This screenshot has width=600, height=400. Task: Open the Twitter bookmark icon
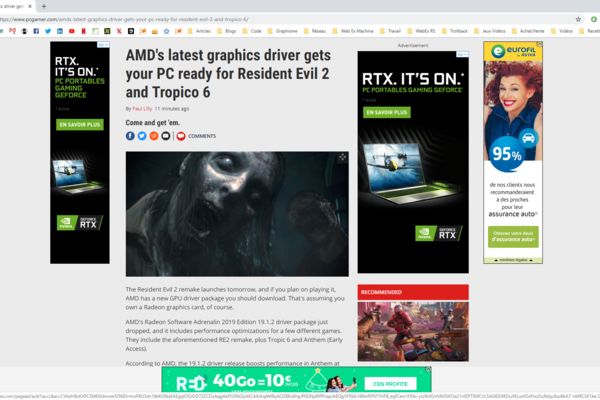pos(48,31)
